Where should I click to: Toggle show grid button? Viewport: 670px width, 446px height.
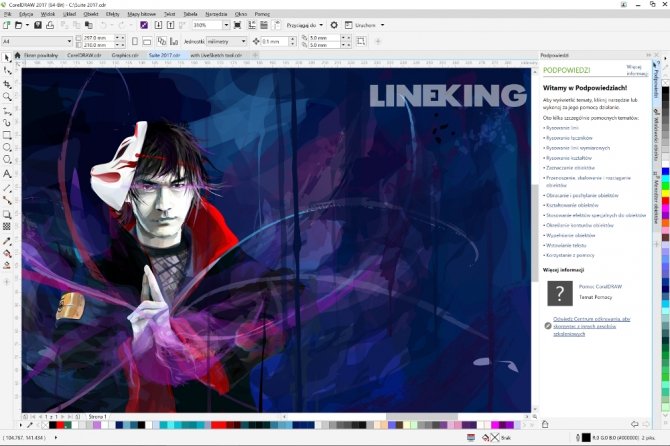pyautogui.click(x=264, y=25)
